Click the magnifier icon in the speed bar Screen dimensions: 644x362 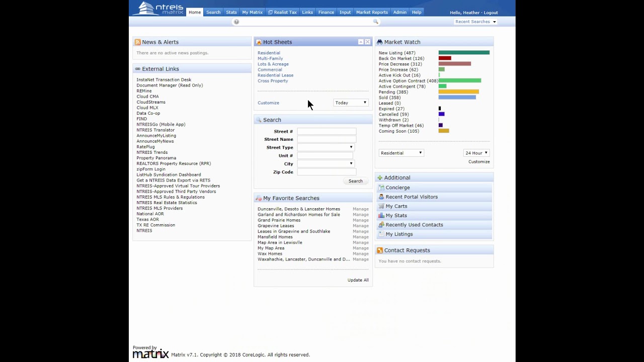[375, 22]
